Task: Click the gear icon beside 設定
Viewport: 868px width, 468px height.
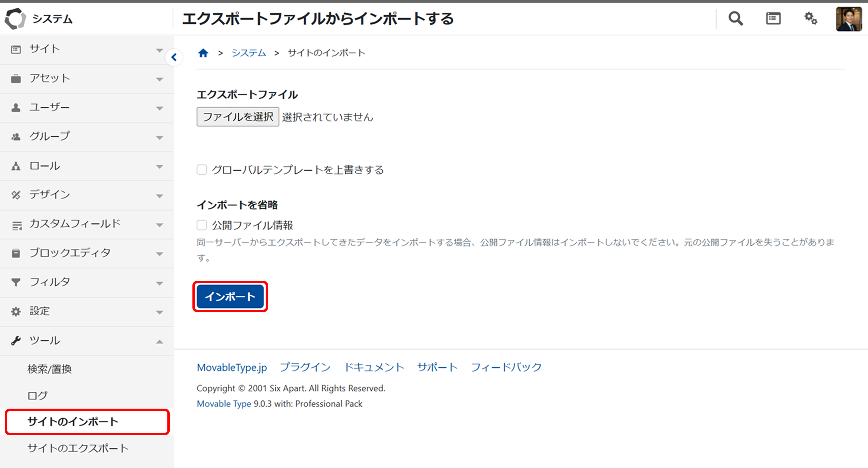Action: pyautogui.click(x=16, y=312)
